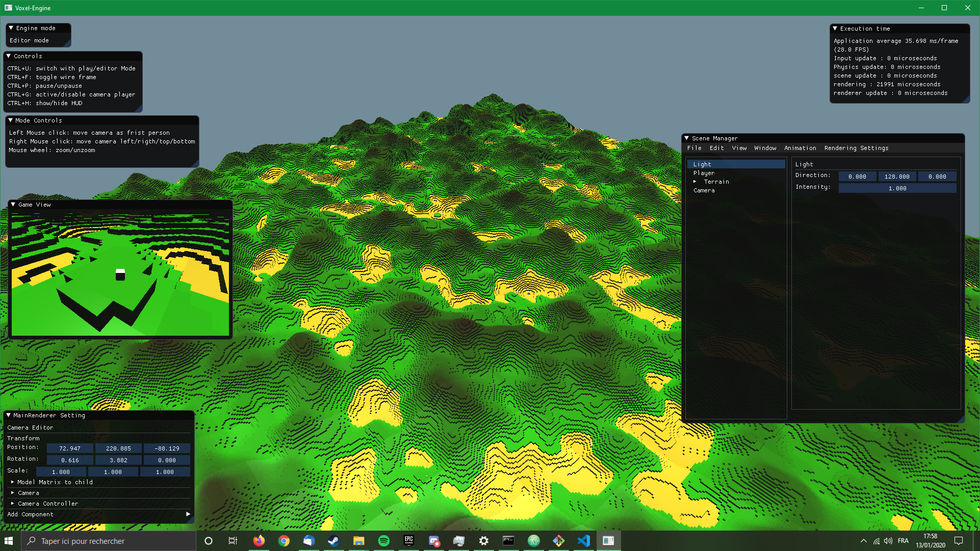This screenshot has height=551, width=980.
Task: Open Spotify from the taskbar
Action: pos(383,541)
